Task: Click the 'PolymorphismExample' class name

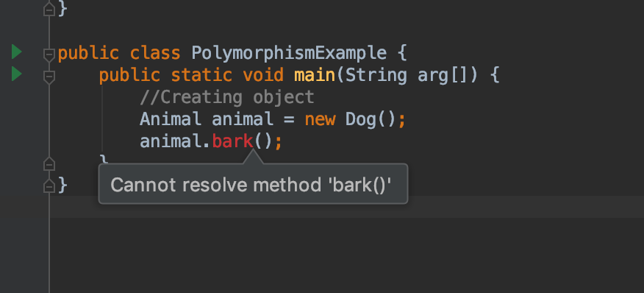Action: click(289, 54)
